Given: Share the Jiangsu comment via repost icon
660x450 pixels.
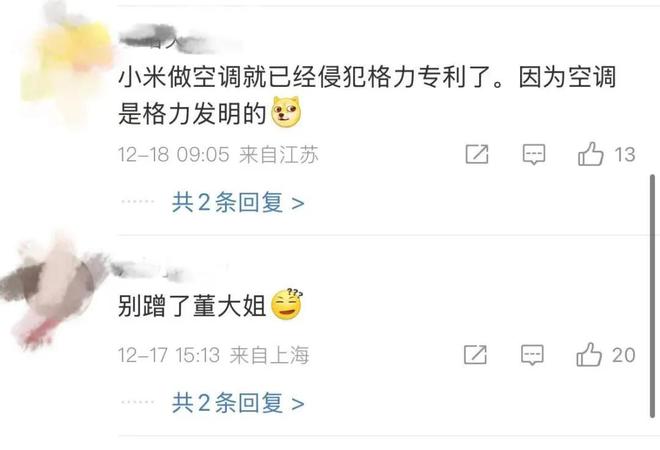Looking at the screenshot, I should pos(477,154).
